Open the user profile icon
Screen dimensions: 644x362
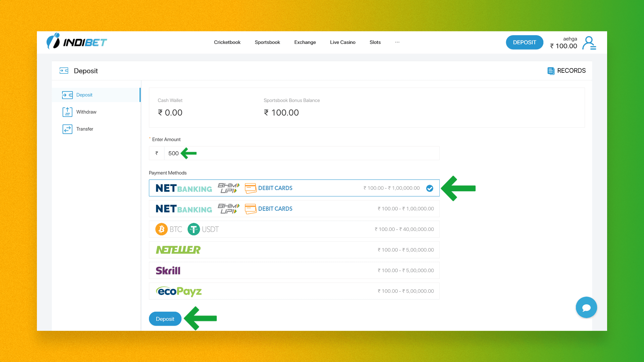589,43
